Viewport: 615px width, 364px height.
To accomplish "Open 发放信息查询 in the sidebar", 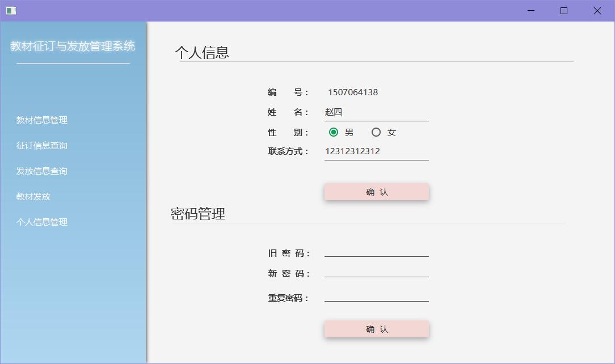I will (x=41, y=171).
